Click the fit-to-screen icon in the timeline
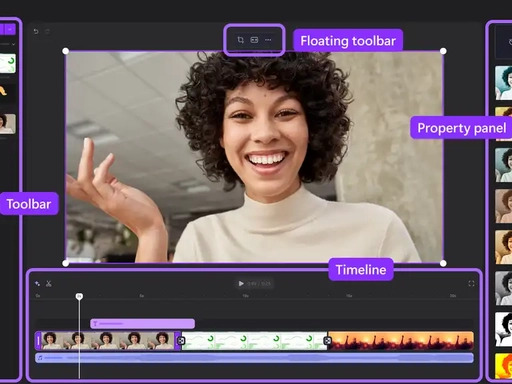Screen dimensions: 512x384 (471, 284)
